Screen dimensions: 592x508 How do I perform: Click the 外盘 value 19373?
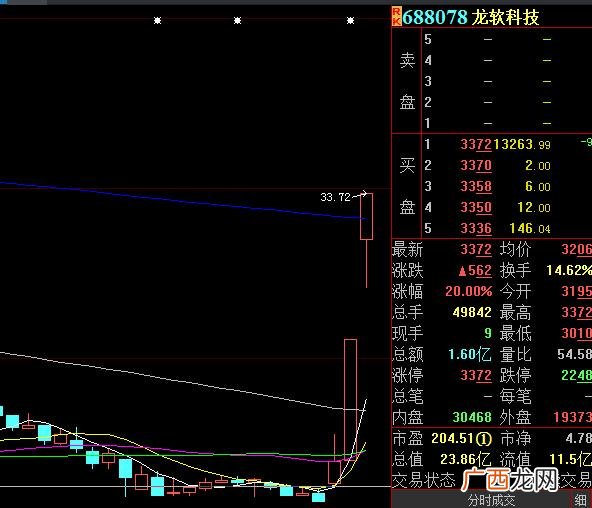tap(573, 417)
